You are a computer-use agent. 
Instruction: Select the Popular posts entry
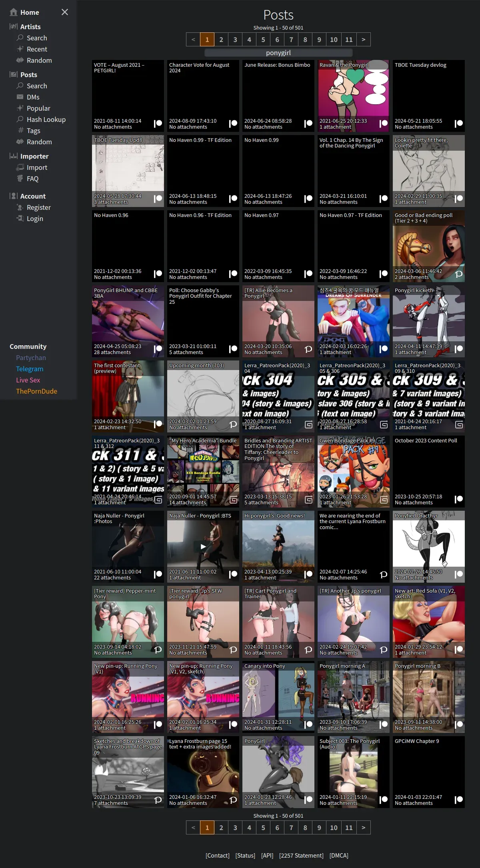38,108
